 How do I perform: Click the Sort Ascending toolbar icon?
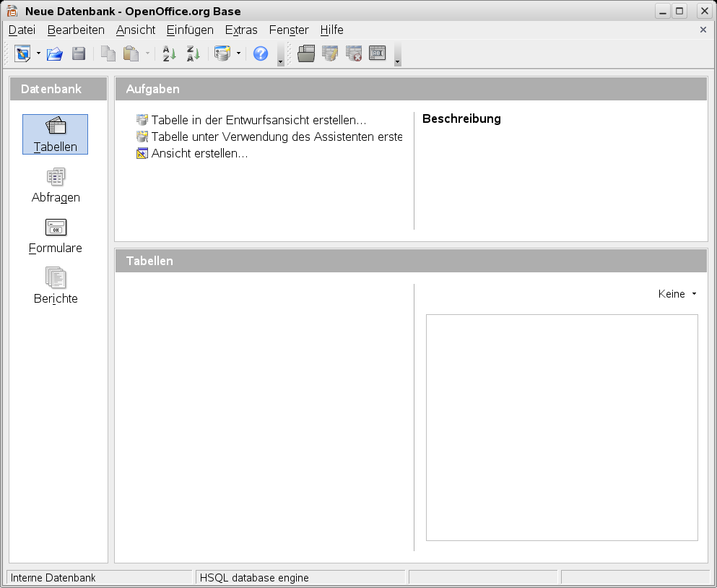pyautogui.click(x=168, y=53)
